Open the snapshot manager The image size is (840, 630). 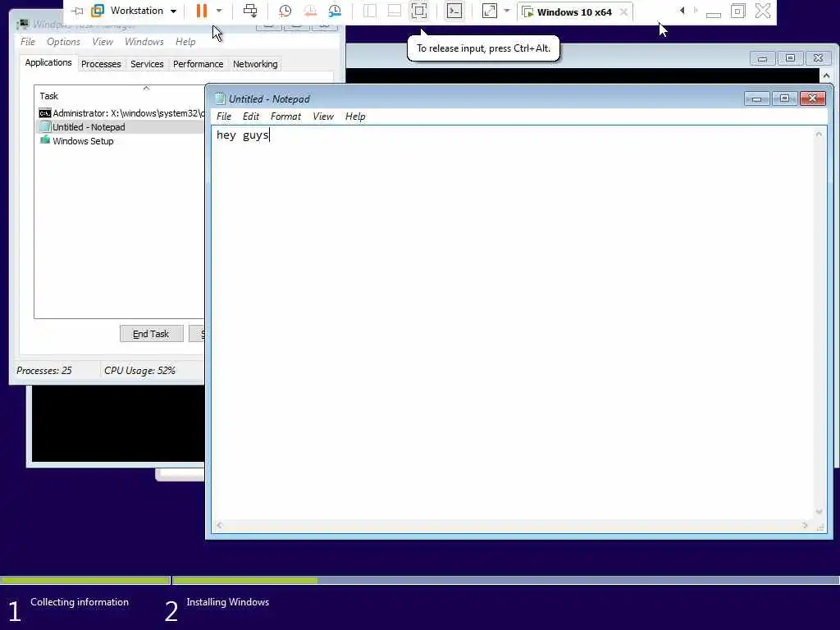335,11
